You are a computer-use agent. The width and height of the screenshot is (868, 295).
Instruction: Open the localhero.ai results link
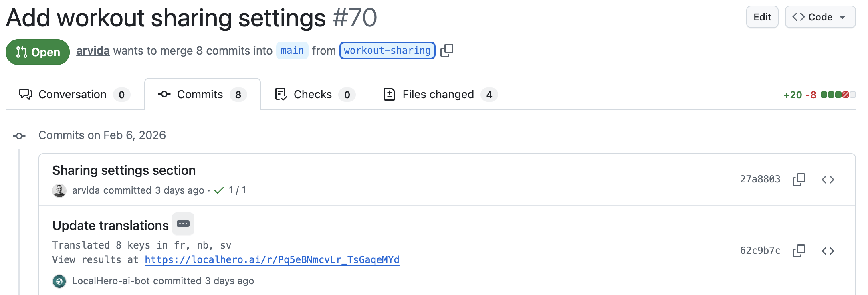click(272, 260)
